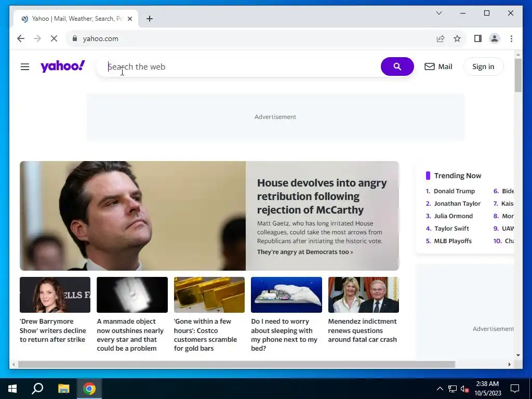Screen dimensions: 532x399
Task: Open Windows Start menu
Action: (12, 389)
